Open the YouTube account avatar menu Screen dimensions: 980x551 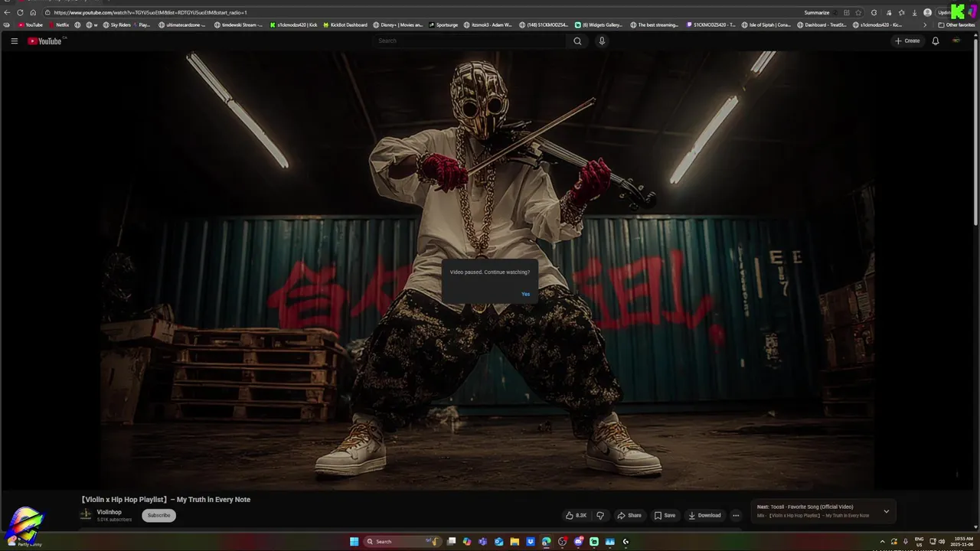(x=956, y=41)
